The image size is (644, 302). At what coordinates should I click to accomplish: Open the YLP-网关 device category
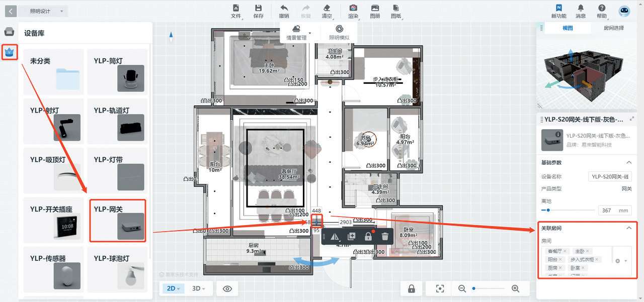pyautogui.click(x=118, y=221)
